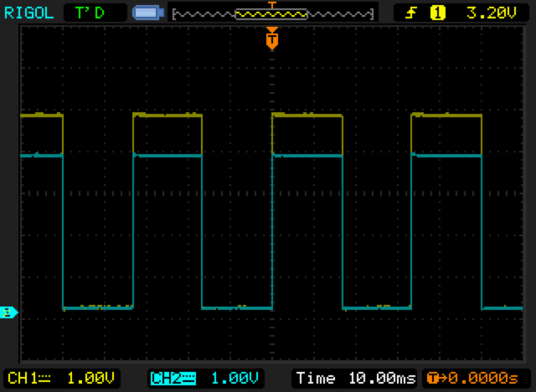
Task: Click the rising edge trigger icon
Action: click(411, 13)
